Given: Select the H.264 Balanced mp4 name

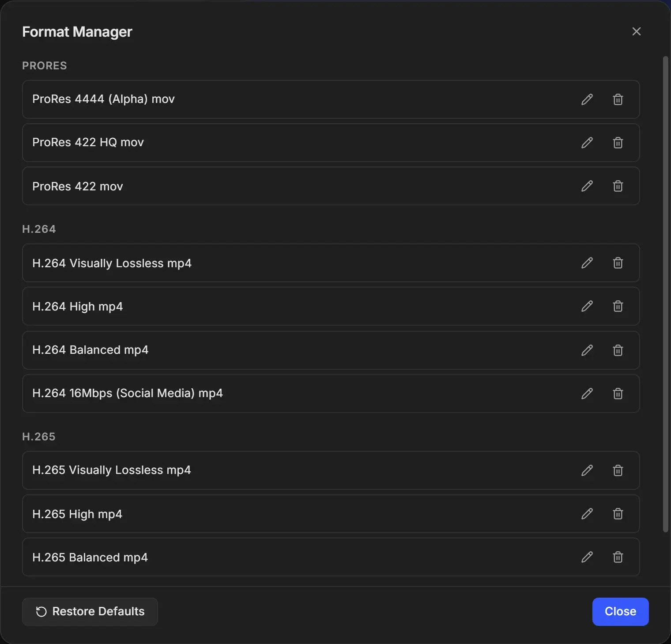Looking at the screenshot, I should pos(90,350).
